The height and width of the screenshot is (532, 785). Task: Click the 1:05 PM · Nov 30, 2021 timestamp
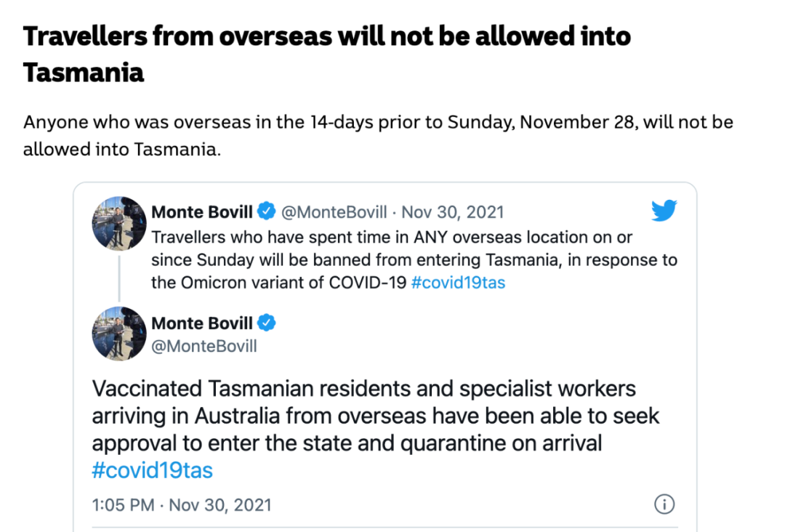point(182,505)
